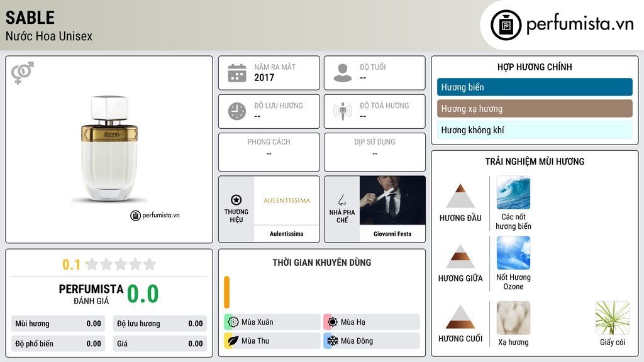Click the Giấy cói papyrus image
The image size is (644, 362).
(x=613, y=318)
